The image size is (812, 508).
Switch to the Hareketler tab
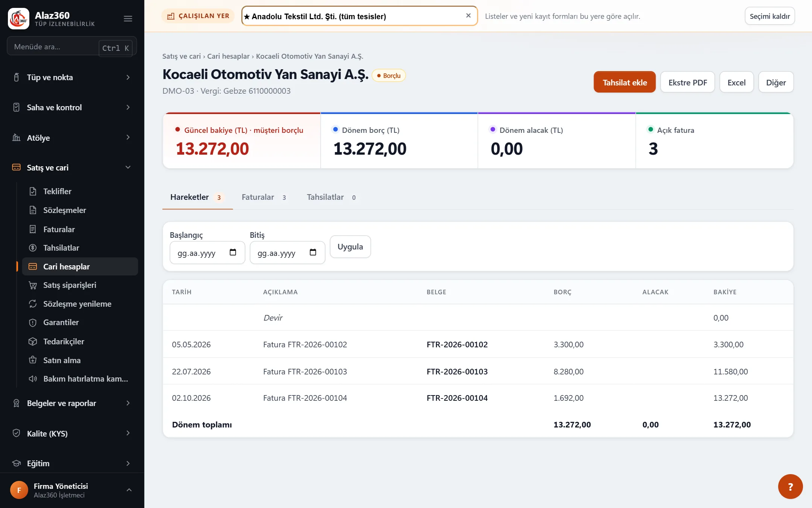197,197
